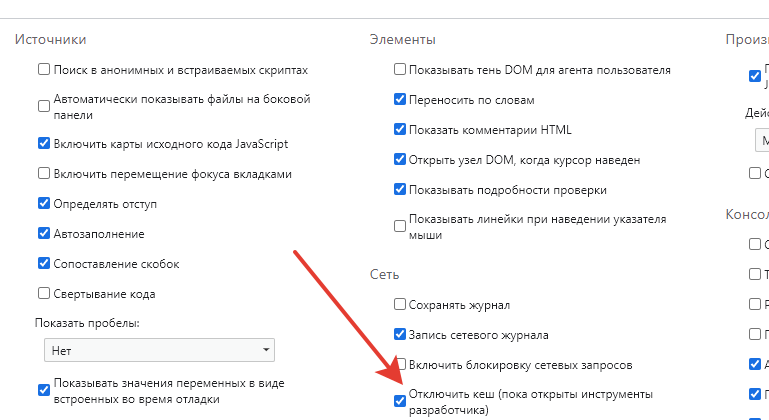The height and width of the screenshot is (420, 769).
Task: Uncheck "Сопоставление скобок" option
Action: pyautogui.click(x=44, y=264)
